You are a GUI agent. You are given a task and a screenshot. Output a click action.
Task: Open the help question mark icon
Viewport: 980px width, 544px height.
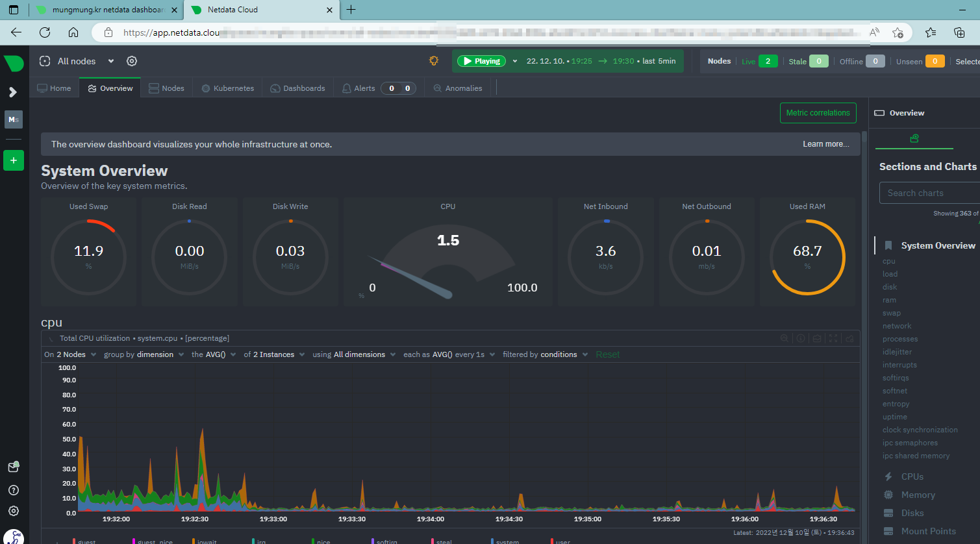pos(14,490)
